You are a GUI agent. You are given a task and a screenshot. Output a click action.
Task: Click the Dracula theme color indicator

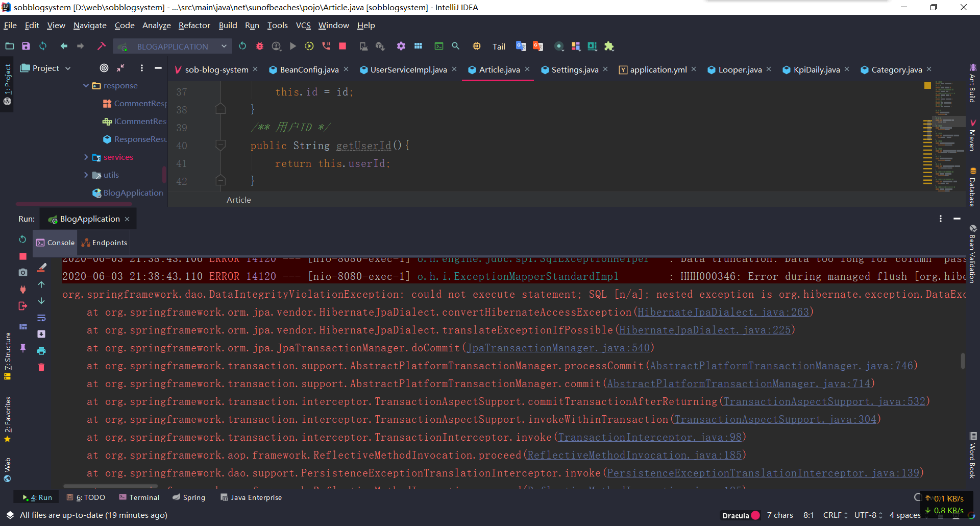[x=756, y=515]
